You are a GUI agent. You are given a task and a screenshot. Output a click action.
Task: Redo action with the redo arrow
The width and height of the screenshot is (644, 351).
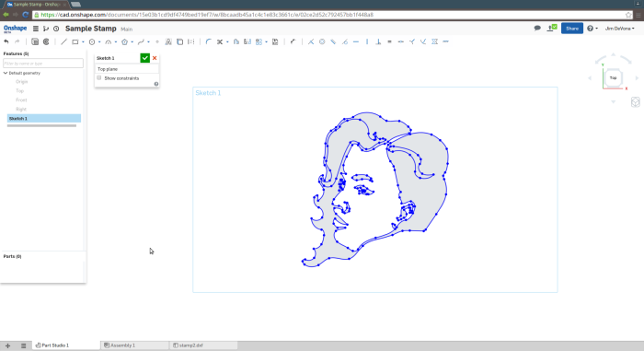[17, 41]
